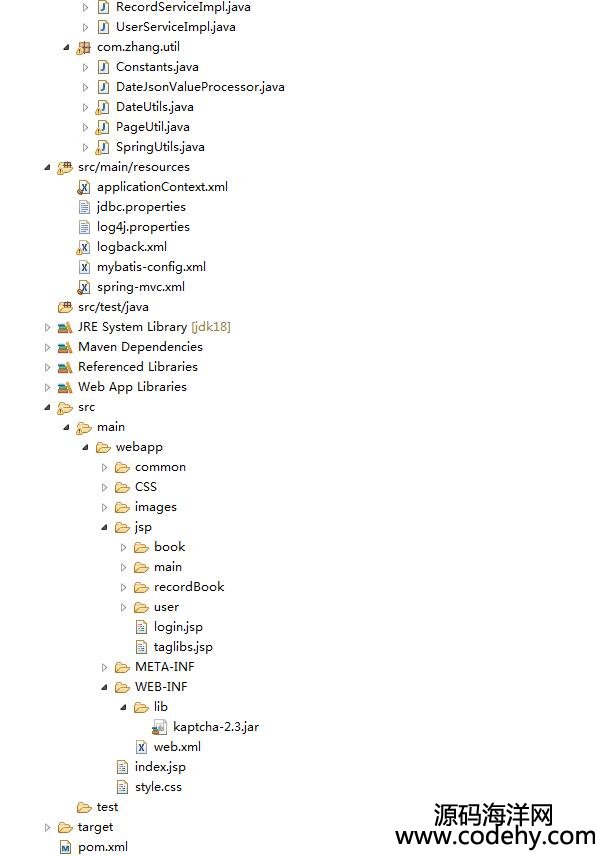Click the logback.xml file icon

tap(84, 248)
